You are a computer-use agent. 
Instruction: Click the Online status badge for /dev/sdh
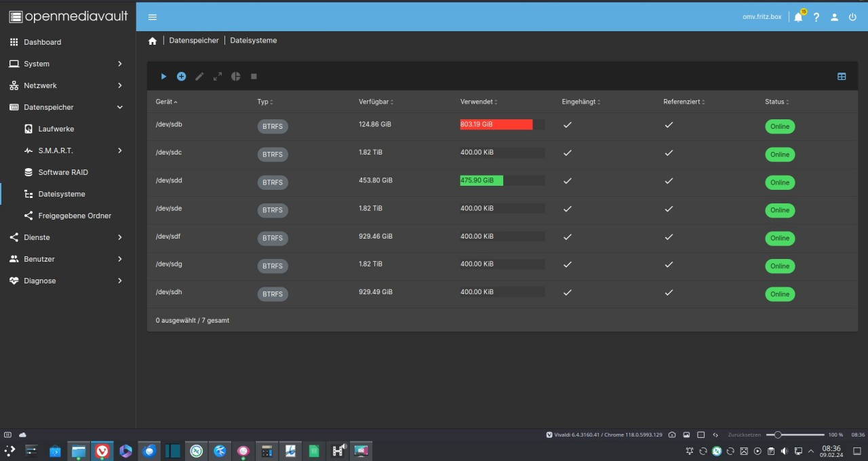[x=780, y=294]
